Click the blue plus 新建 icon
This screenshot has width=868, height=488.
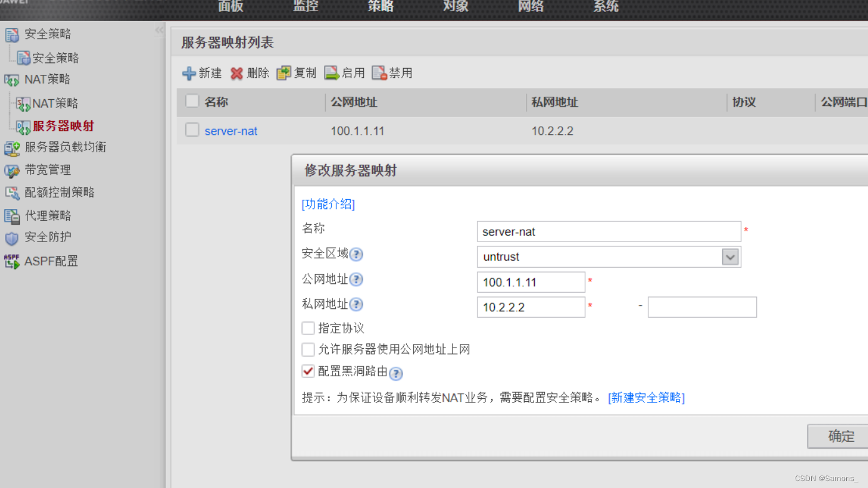click(189, 74)
